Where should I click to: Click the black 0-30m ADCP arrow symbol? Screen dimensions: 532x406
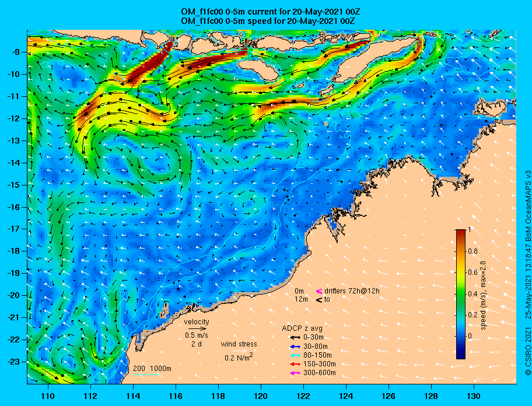point(295,338)
